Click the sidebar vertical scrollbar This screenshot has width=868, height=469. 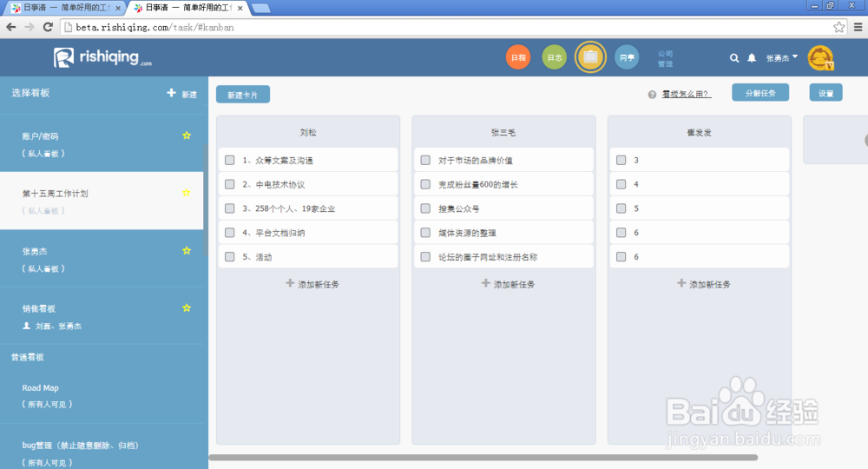(206, 200)
